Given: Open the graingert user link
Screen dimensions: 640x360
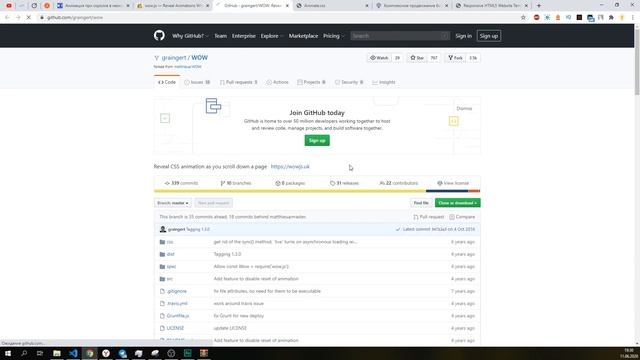Looking at the screenshot, I should [174, 58].
